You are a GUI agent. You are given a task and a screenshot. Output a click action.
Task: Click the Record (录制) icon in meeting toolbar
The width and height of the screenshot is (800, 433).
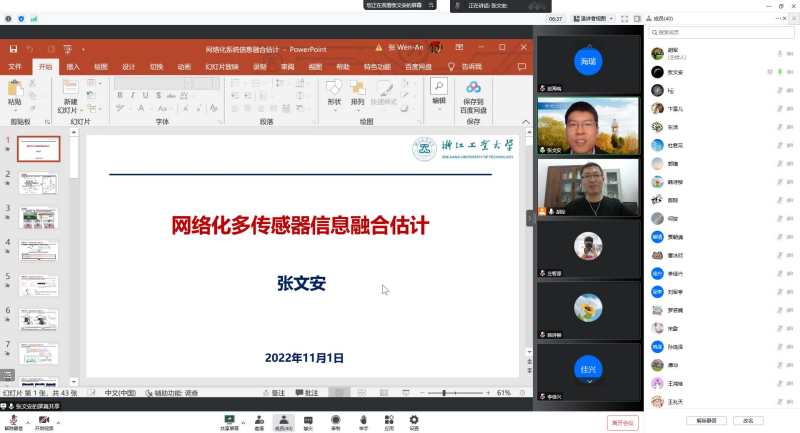(x=336, y=420)
